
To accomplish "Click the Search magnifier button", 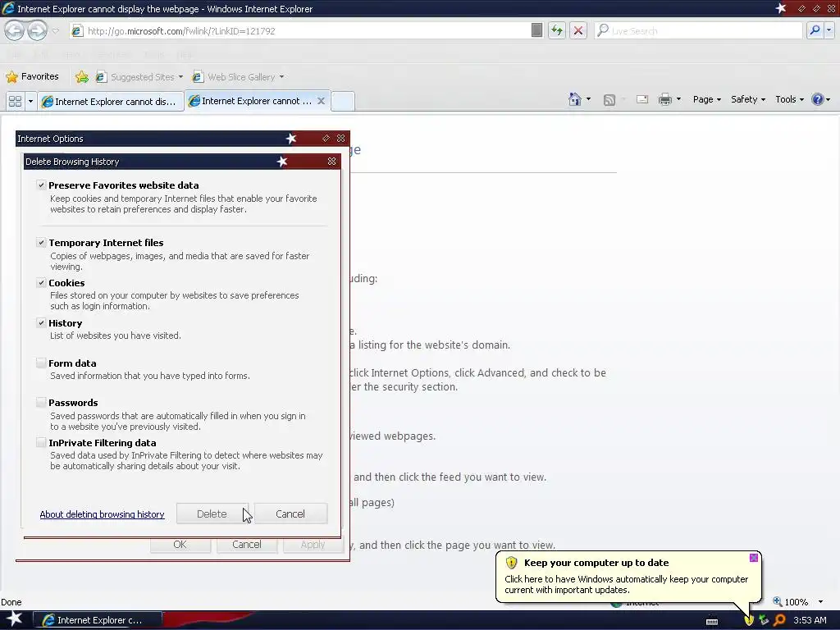I will [x=815, y=30].
